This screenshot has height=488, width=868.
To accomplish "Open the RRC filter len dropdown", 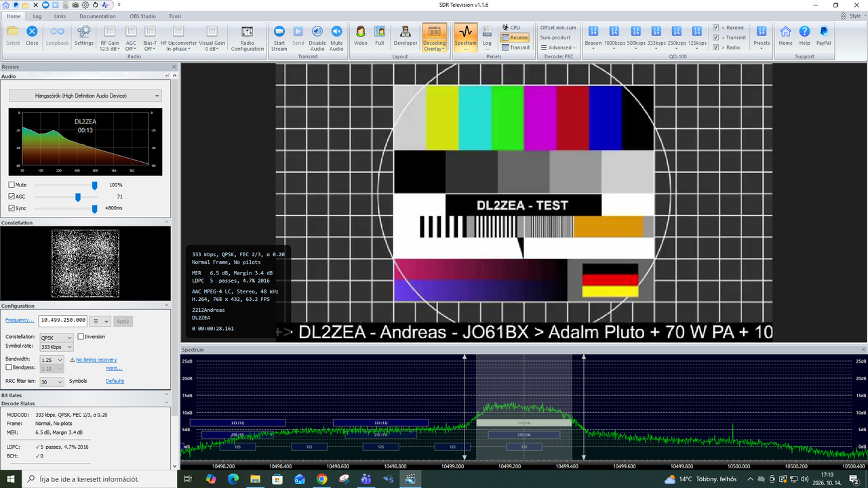I will coord(52,382).
